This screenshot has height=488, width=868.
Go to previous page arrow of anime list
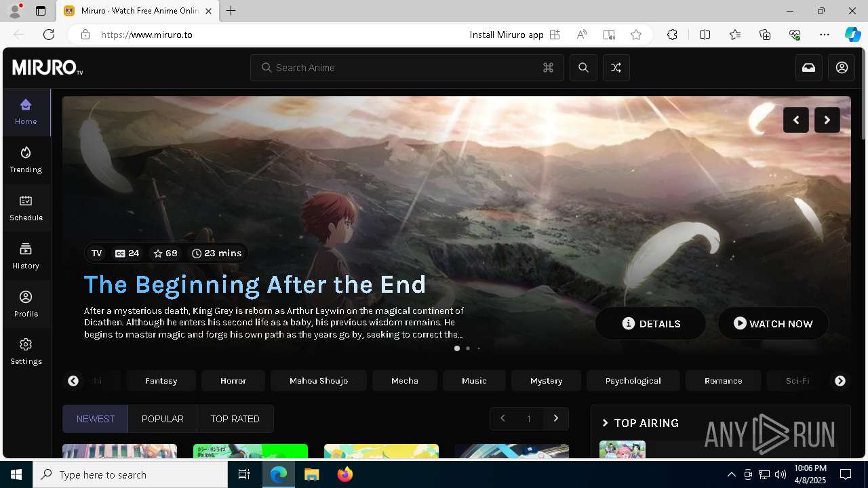point(502,418)
